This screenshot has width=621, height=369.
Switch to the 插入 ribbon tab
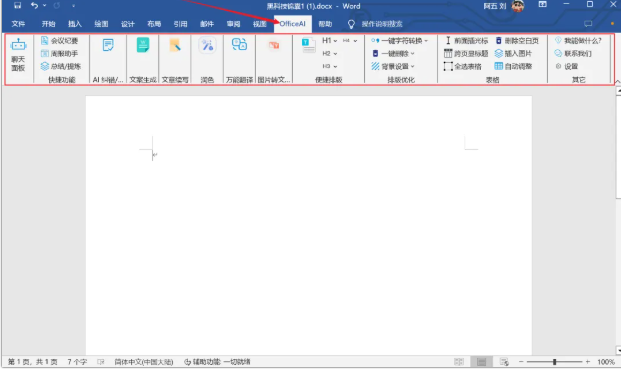74,24
